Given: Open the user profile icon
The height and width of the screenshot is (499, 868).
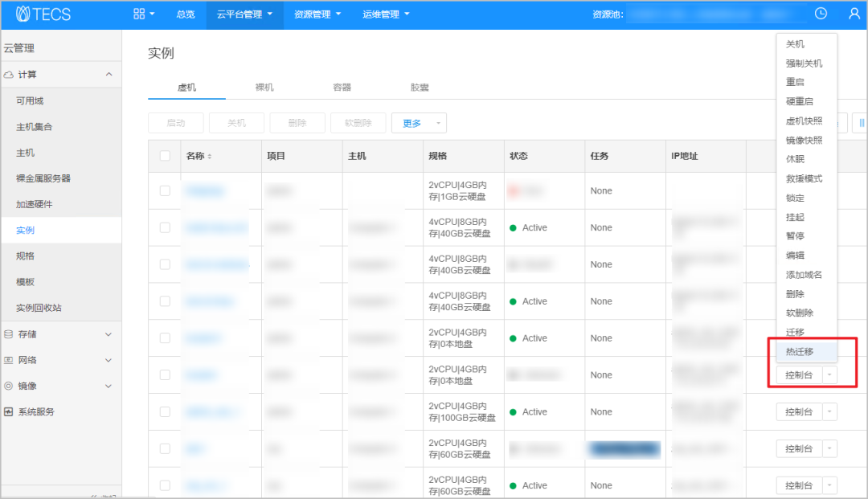Looking at the screenshot, I should (x=854, y=14).
